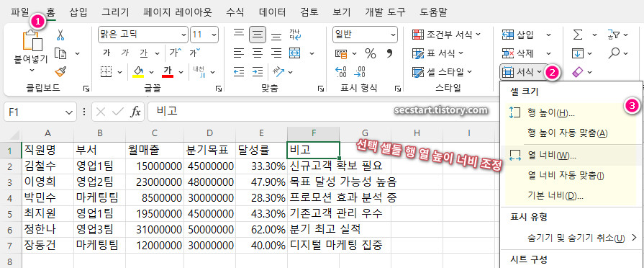Increase font size button
The height and width of the screenshot is (268, 644).
pyautogui.click(x=176, y=53)
